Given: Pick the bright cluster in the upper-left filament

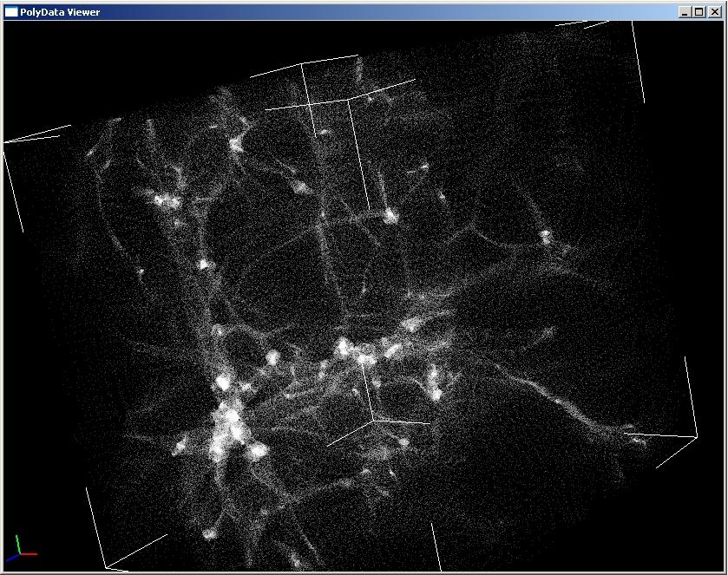Looking at the screenshot, I should pyautogui.click(x=165, y=201).
